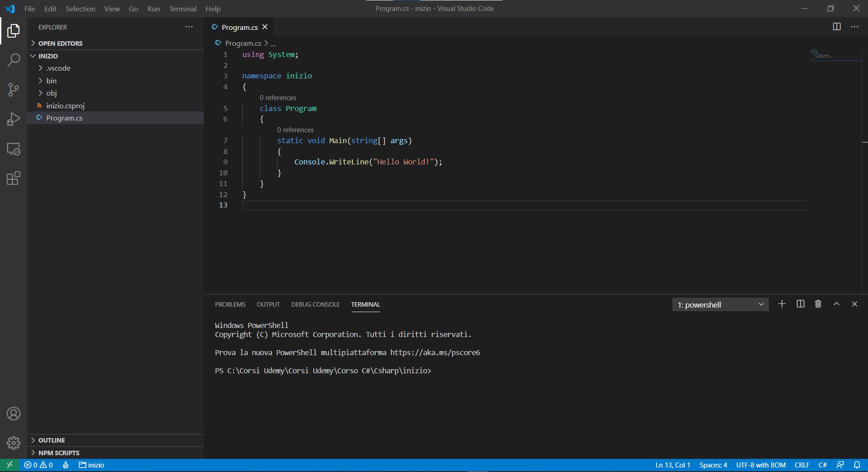
Task: Click the code minimap preview
Action: pos(822,56)
